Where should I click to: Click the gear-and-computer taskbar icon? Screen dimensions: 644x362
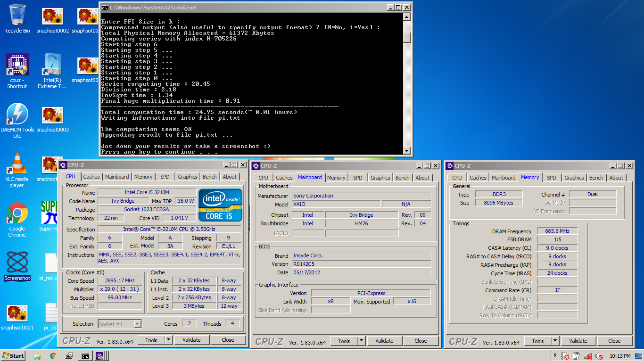(x=69, y=356)
